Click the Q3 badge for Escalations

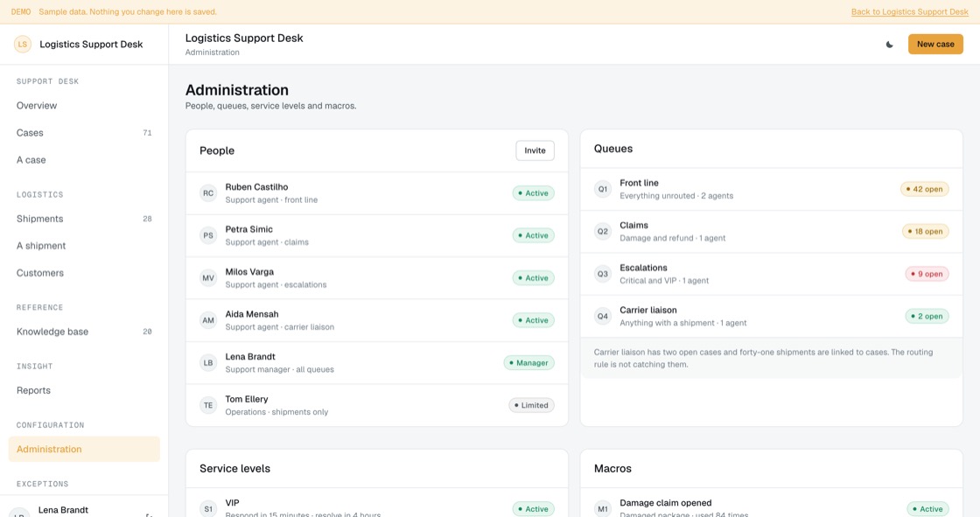coord(603,274)
